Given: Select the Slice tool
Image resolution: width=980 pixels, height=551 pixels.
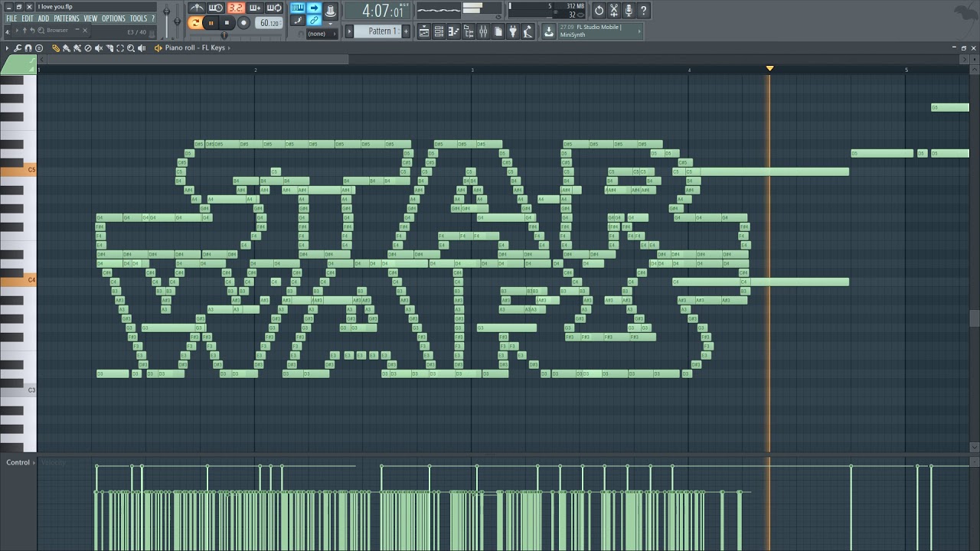Looking at the screenshot, I should (x=109, y=48).
